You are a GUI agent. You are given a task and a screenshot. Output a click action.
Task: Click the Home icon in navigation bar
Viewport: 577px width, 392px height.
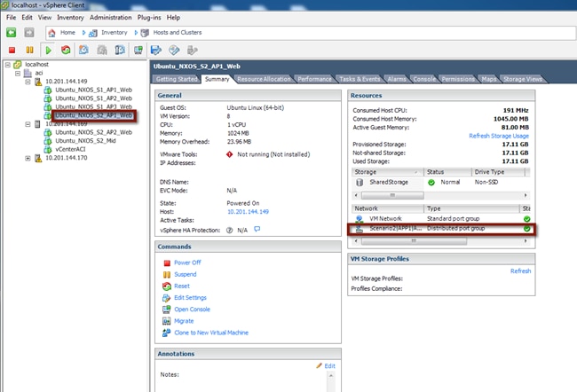coord(51,33)
